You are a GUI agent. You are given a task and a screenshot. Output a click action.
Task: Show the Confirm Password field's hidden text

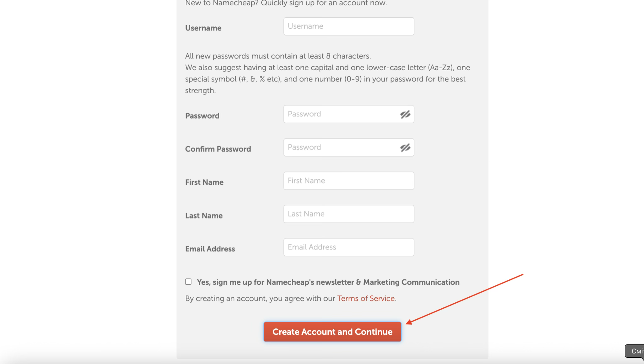[x=405, y=148]
